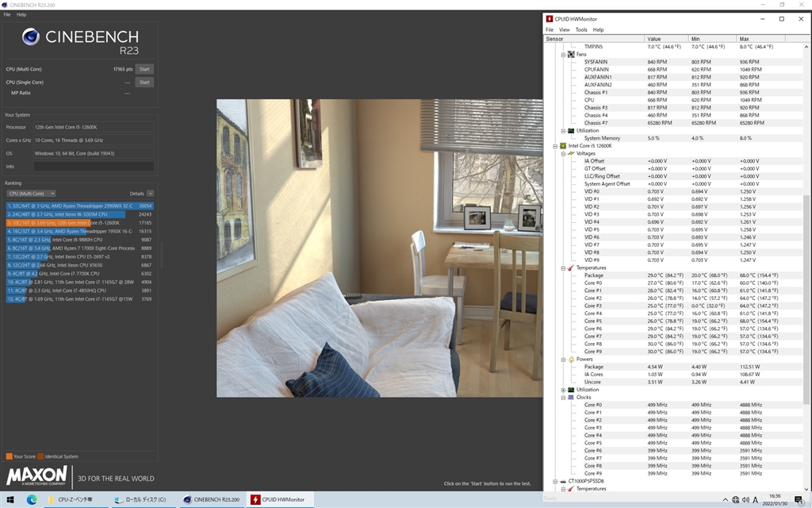
Task: Click the thermometer icon beside Temperatures under CT1000P5PSSD8
Action: [571, 489]
